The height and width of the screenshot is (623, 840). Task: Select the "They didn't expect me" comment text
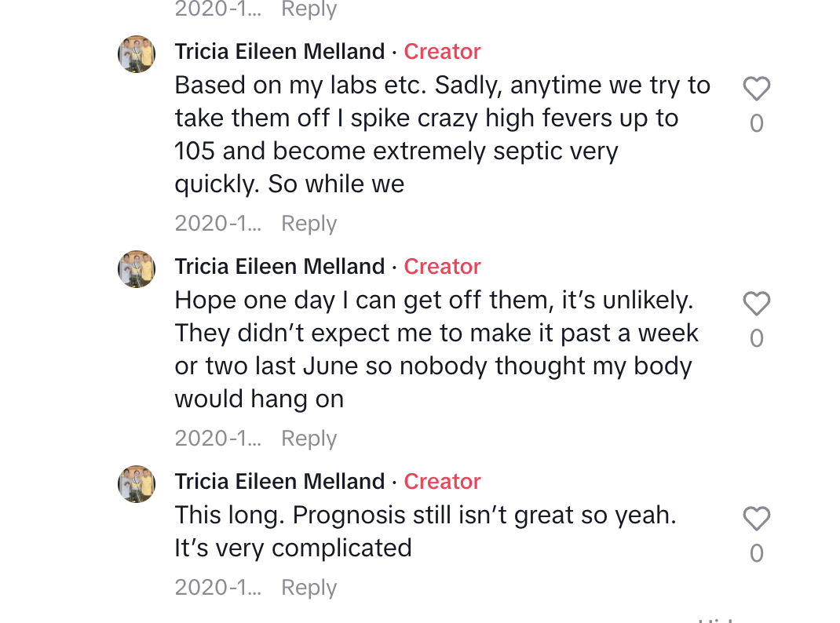point(436,349)
